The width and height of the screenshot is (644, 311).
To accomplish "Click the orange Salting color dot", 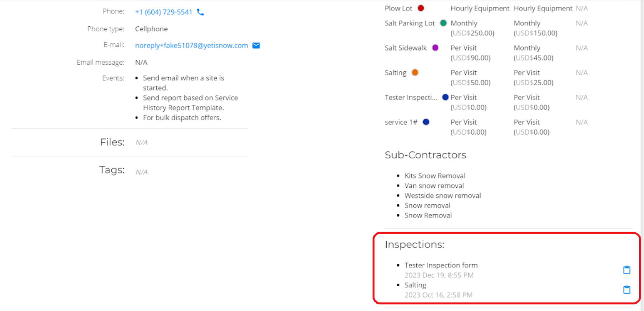I will coord(415,72).
